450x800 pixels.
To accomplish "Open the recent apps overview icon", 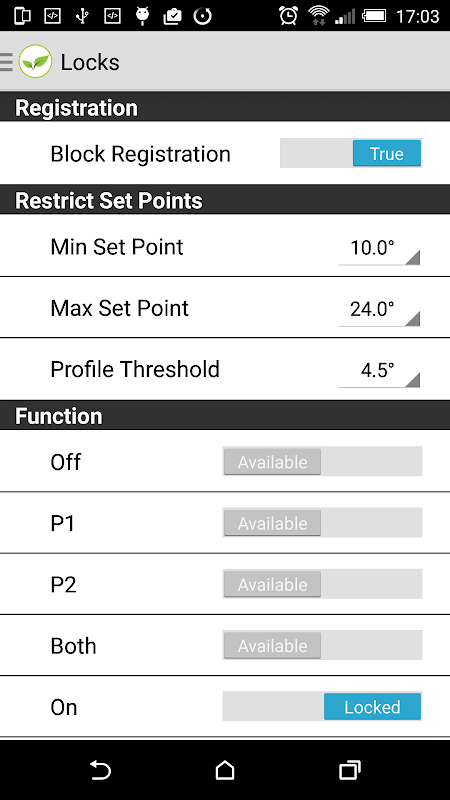I will (x=349, y=770).
